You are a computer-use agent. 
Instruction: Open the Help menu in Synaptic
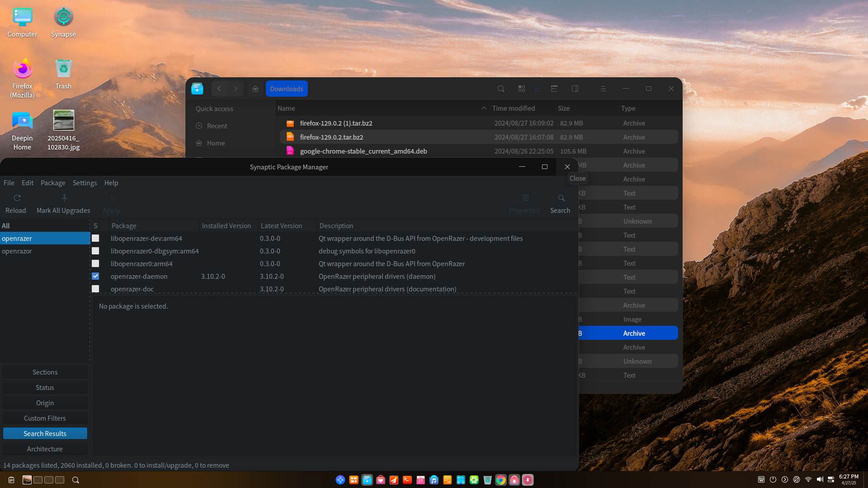[111, 183]
